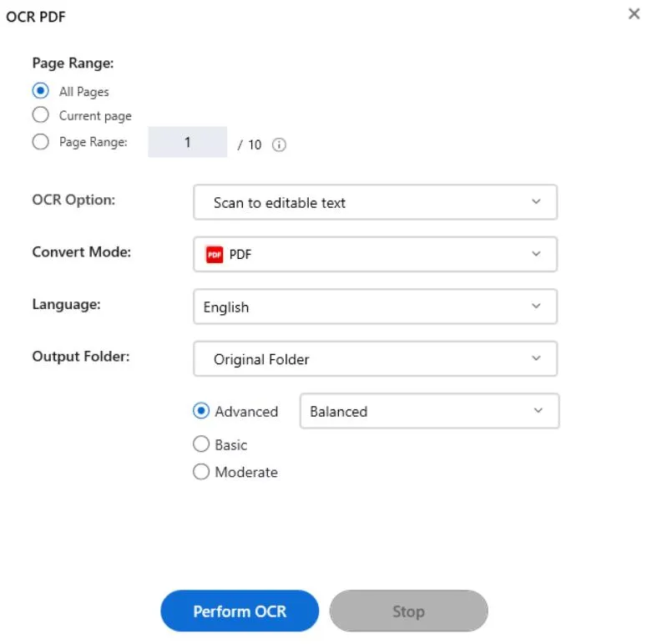Switch to the Basic radio option
647x644 pixels.
click(x=201, y=445)
